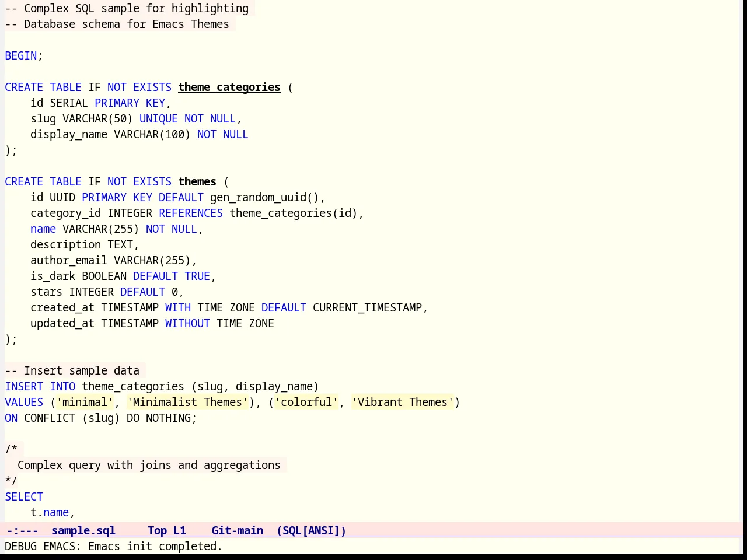Click the theme_categories table name in CREATE TABLE
Screen dimensions: 747x560
(x=229, y=87)
